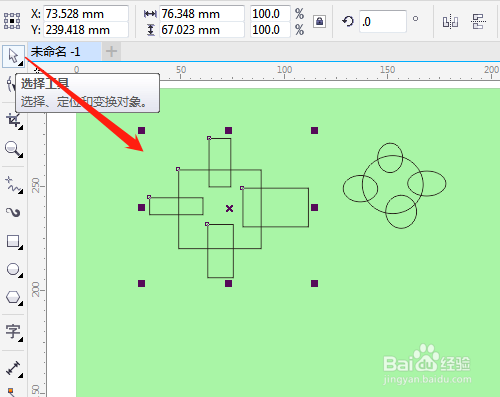The height and width of the screenshot is (397, 500).
Task: Click the object height field 67.023 mm
Action: pos(202,30)
